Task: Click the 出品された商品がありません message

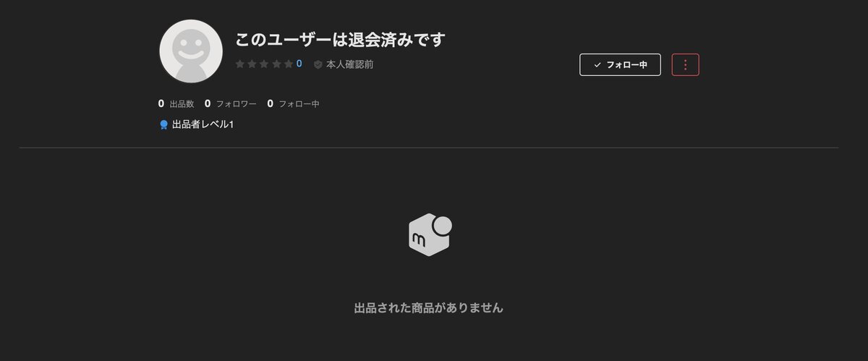Action: click(x=428, y=308)
